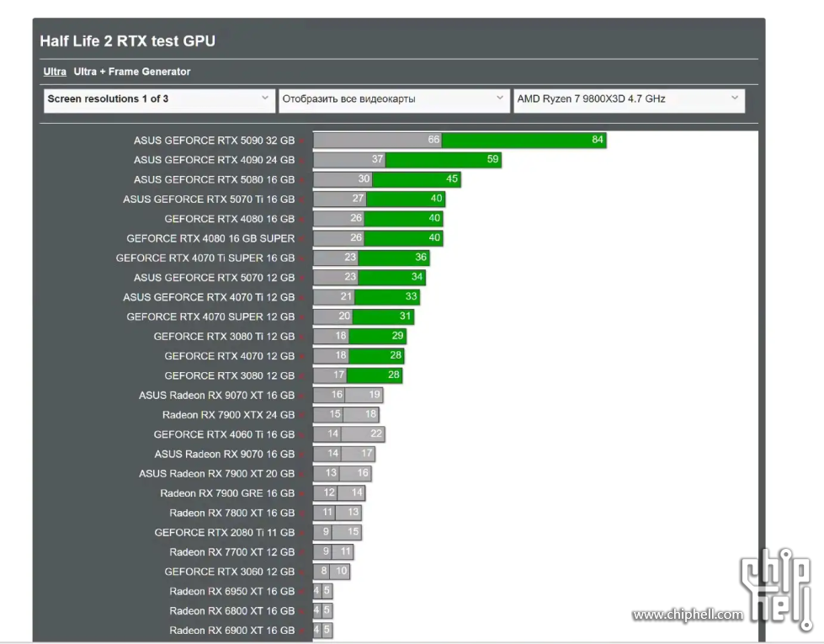
Task: Select the GEFORCE RTX 3080 12 GB label
Action: tap(230, 376)
